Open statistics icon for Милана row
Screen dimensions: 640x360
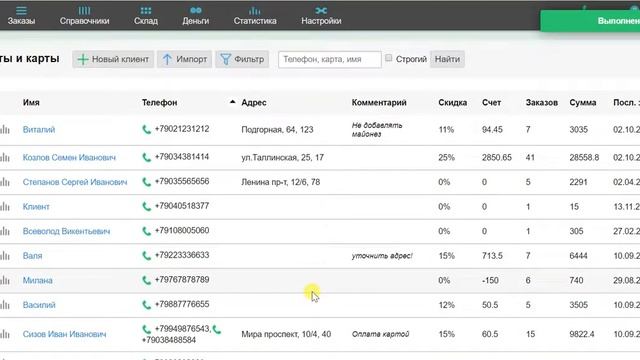pyautogui.click(x=5, y=280)
